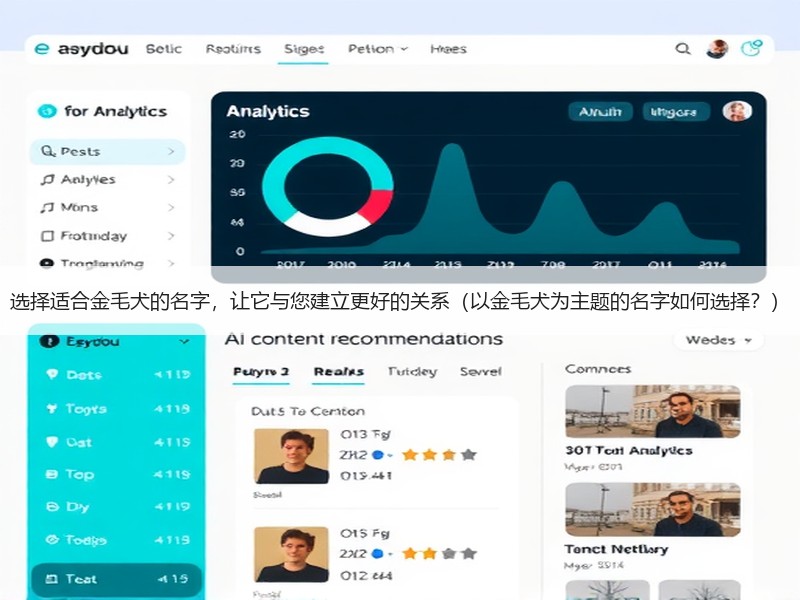Click the music note icon beside Mons
Screen dimensions: 800x600
click(47, 208)
